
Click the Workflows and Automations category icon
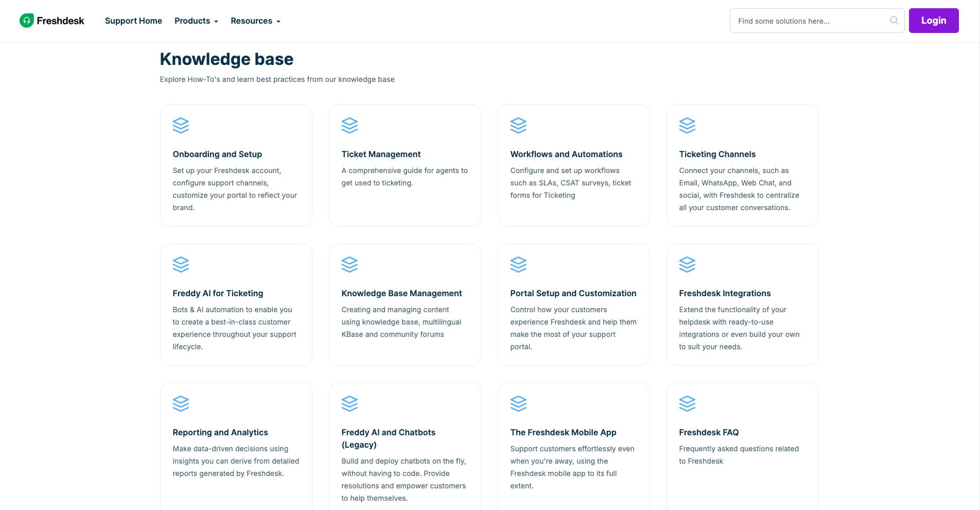(x=518, y=125)
